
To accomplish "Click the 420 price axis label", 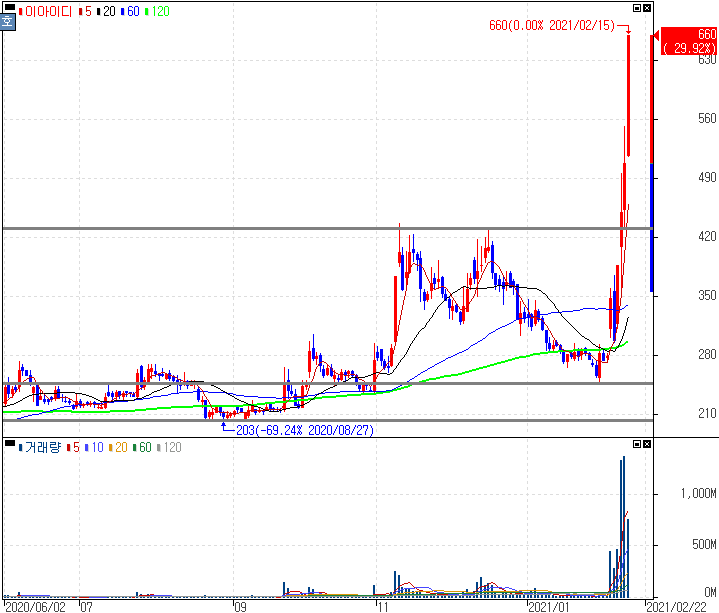I will coord(707,237).
